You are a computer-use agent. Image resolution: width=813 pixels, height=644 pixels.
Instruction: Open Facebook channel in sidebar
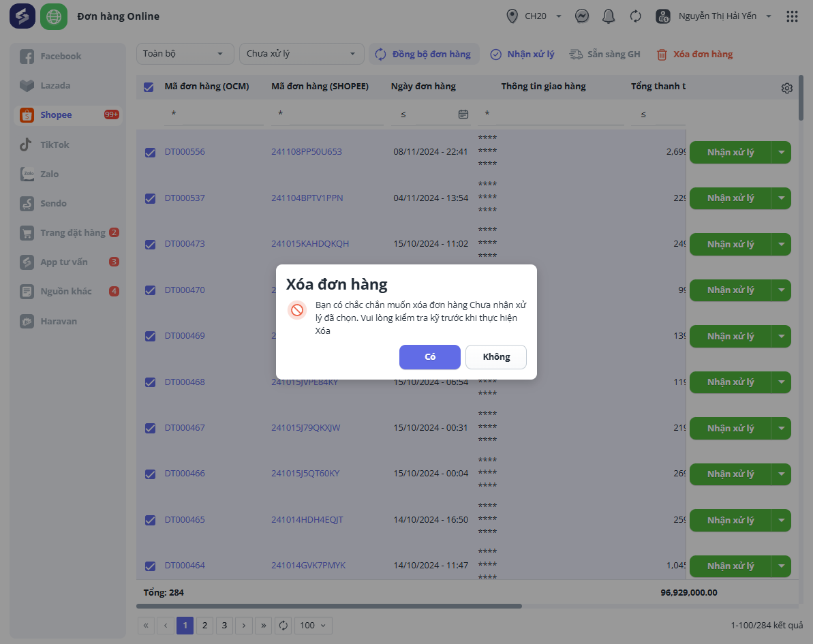[68, 56]
